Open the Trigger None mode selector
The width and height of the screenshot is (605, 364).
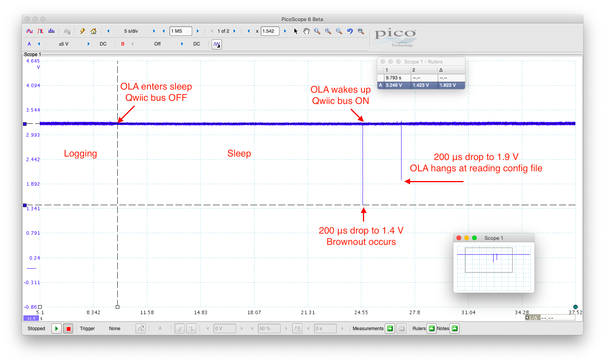115,328
